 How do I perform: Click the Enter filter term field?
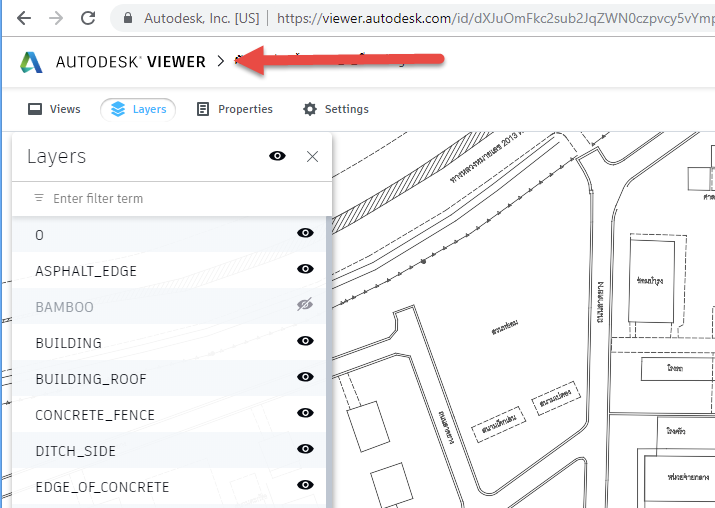click(x=172, y=199)
